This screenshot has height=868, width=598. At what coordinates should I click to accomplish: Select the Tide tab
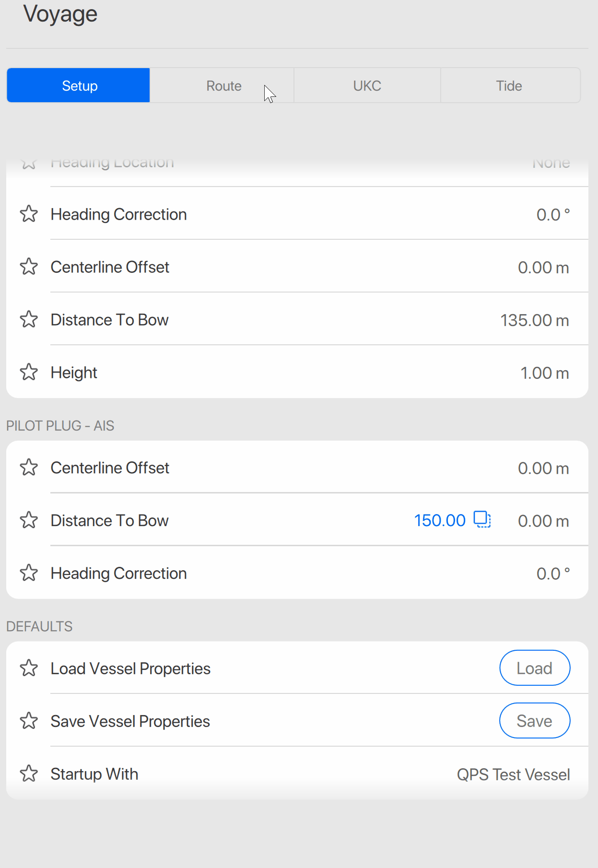509,86
